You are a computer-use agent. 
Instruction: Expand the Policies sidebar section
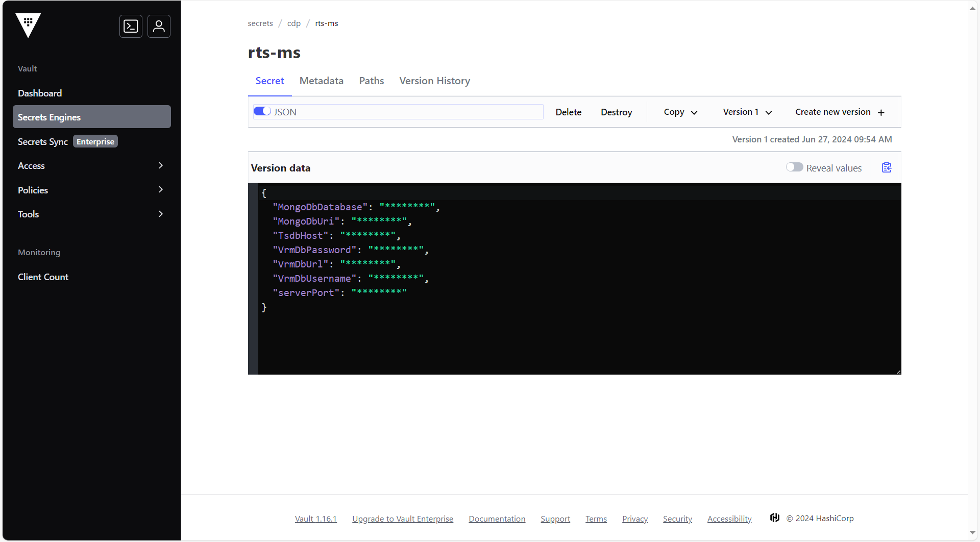click(91, 190)
